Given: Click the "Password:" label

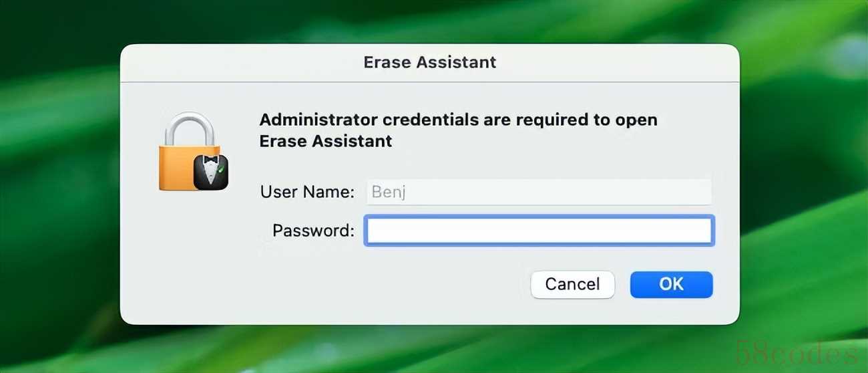Looking at the screenshot, I should tap(313, 231).
